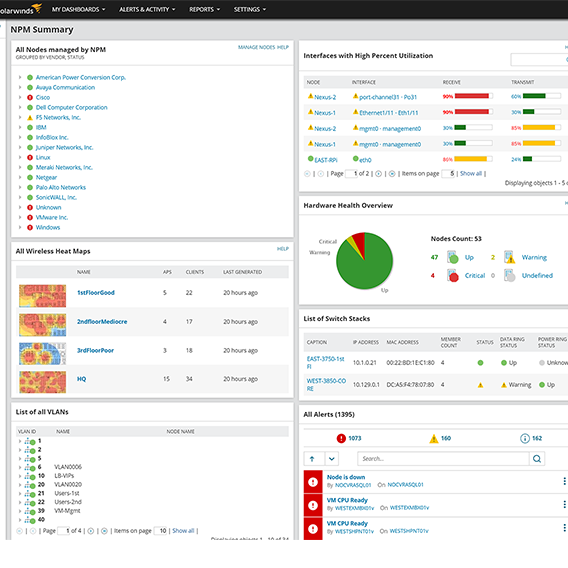Image resolution: width=568 pixels, height=568 pixels.
Task: Click the search magnifier icon in All Alerts
Action: coord(537,459)
